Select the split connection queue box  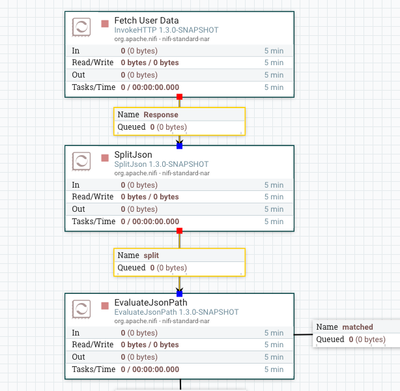179,262
